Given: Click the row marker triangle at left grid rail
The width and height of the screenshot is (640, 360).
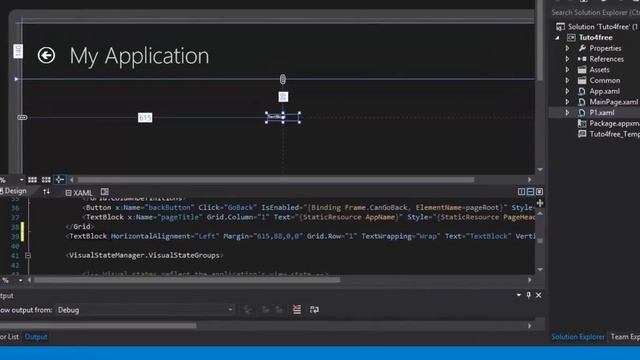Looking at the screenshot, I should (16, 79).
